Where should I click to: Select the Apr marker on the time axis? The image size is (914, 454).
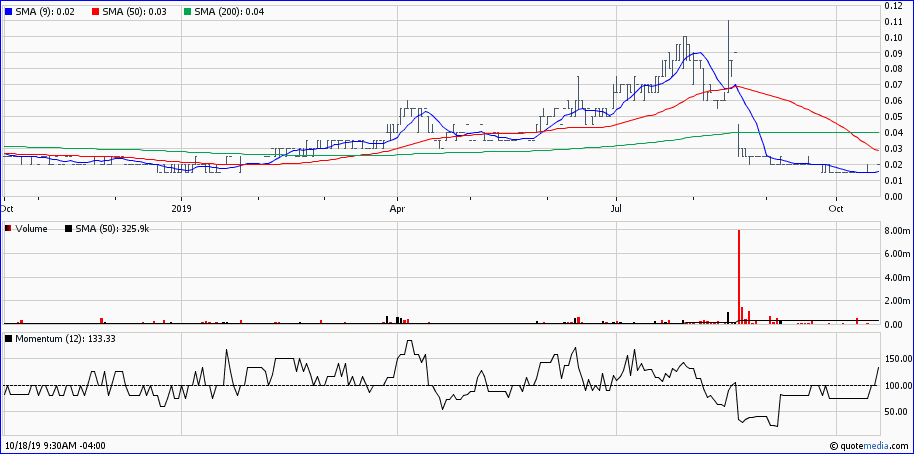point(397,209)
